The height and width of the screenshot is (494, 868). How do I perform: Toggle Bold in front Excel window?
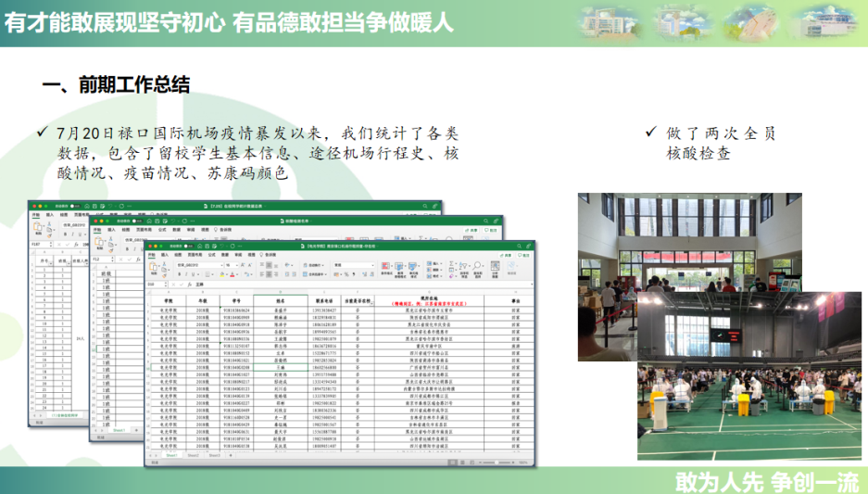tap(180, 274)
